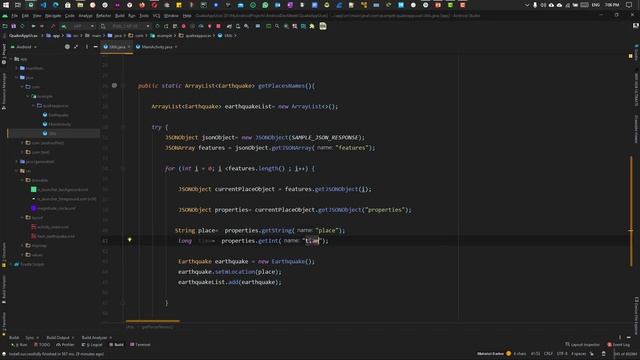
Task: Open the Terminal tool window button
Action: tap(140, 345)
